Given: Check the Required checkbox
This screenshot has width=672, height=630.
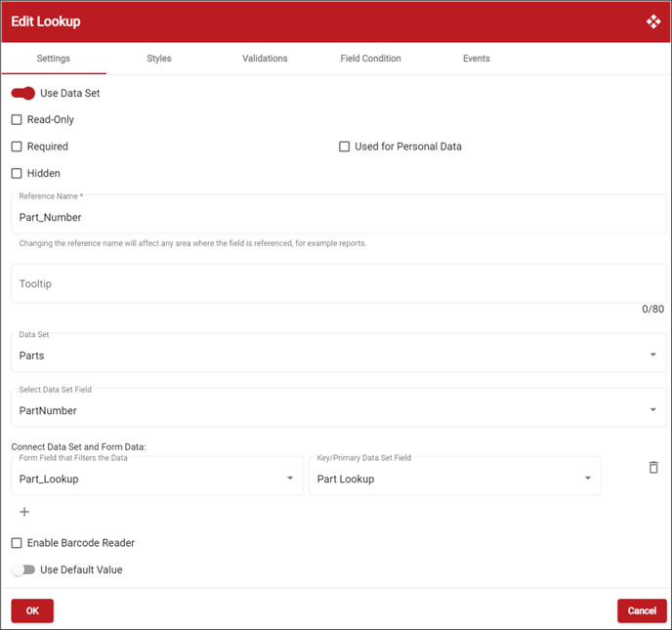Looking at the screenshot, I should tap(17, 147).
